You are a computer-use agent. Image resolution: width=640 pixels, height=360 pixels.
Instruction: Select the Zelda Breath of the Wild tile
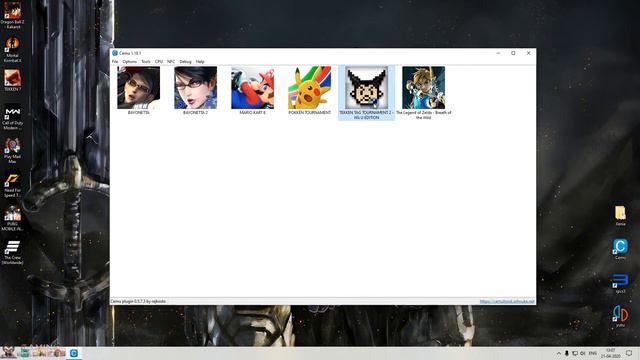point(424,93)
